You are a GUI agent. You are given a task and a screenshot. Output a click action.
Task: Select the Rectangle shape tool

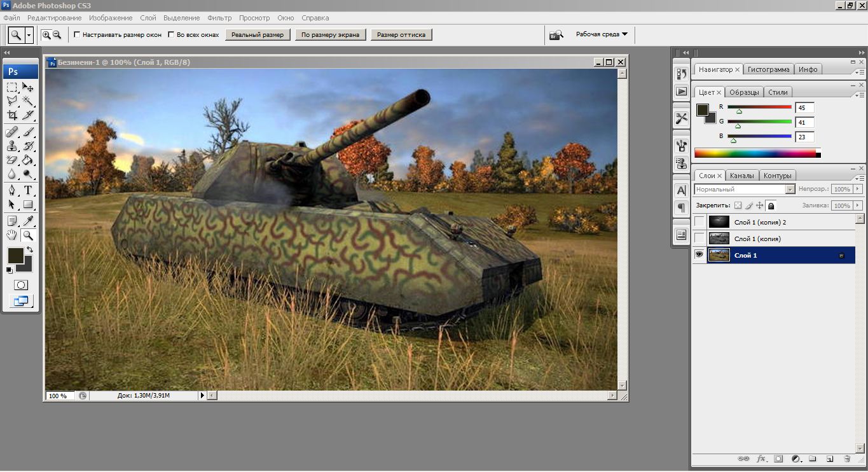pyautogui.click(x=28, y=204)
